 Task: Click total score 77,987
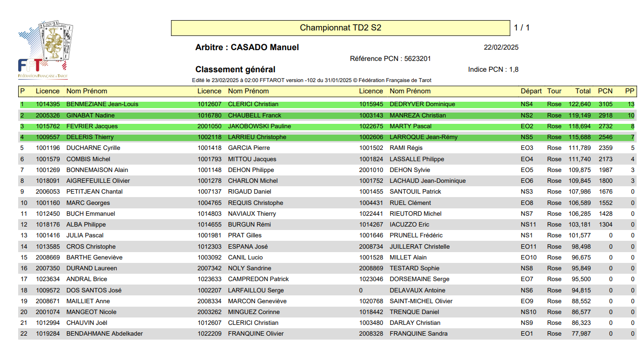[x=582, y=334]
